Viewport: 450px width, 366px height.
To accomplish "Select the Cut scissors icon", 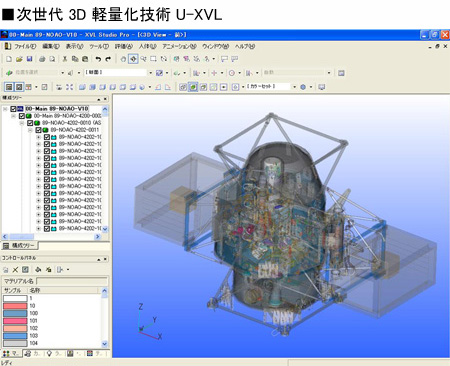I will (x=65, y=59).
